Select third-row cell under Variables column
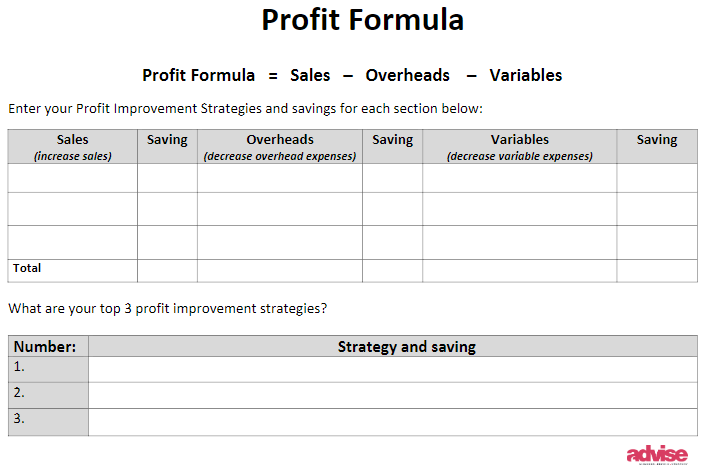 [x=519, y=242]
